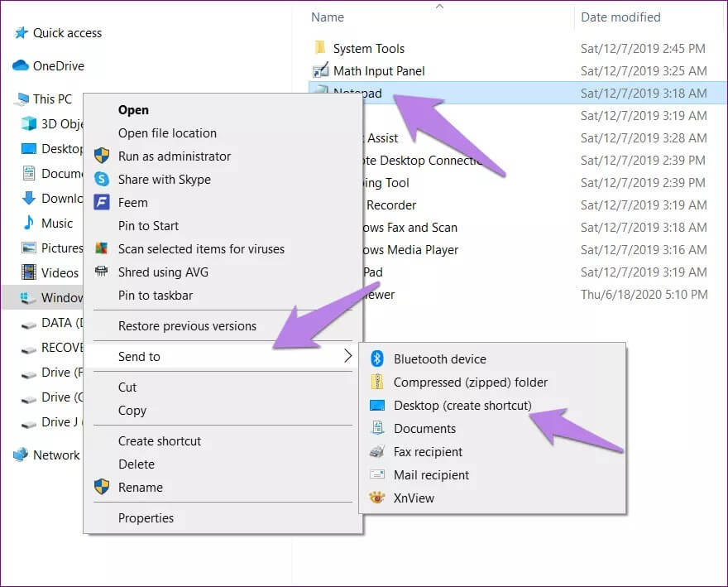Click the Documents icon in Send to submenu
Screen dimensions: 728x587
click(x=378, y=428)
